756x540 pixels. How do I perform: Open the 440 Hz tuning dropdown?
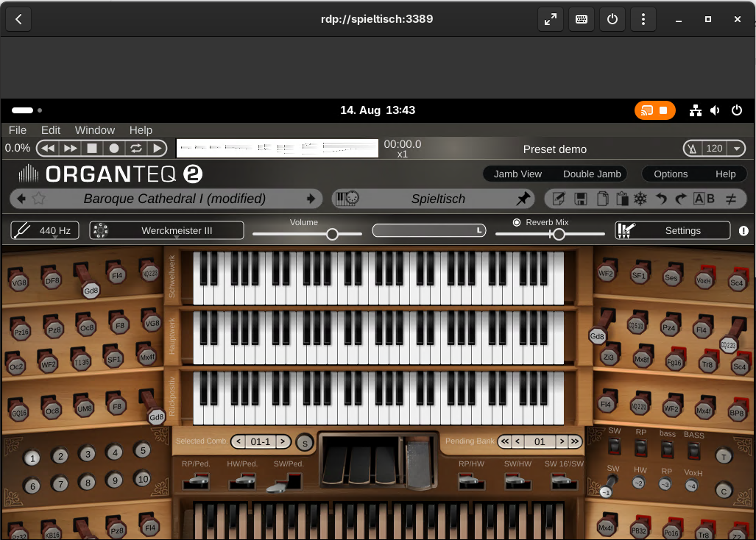pyautogui.click(x=45, y=231)
